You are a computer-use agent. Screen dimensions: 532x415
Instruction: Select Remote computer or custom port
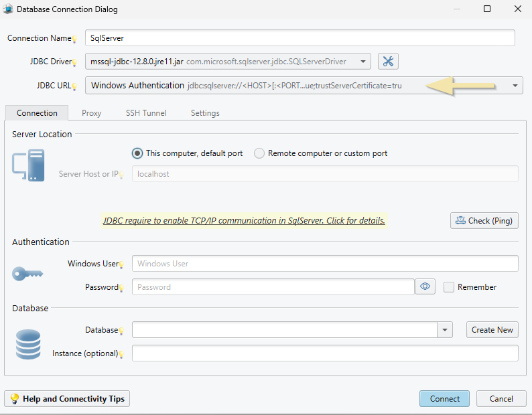click(259, 153)
